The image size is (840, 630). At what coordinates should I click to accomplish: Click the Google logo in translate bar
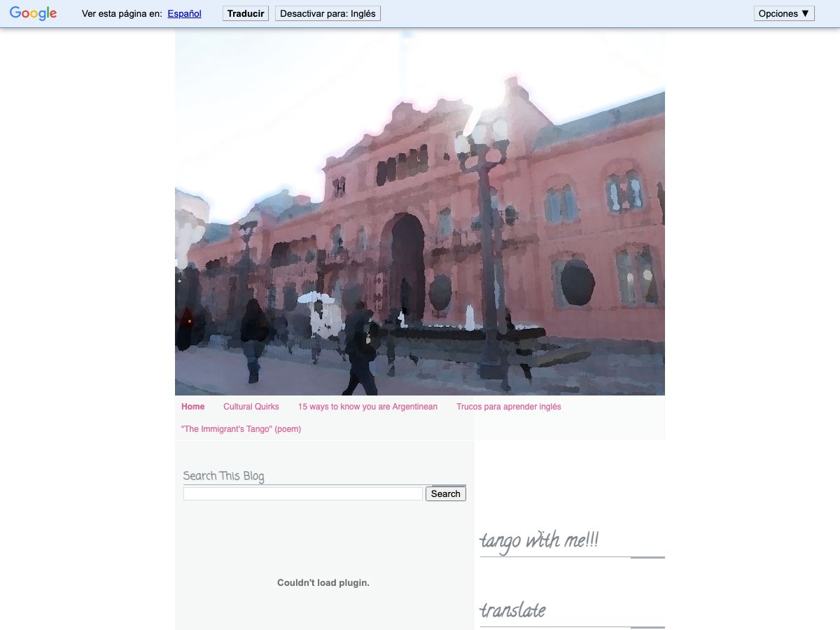click(x=33, y=13)
